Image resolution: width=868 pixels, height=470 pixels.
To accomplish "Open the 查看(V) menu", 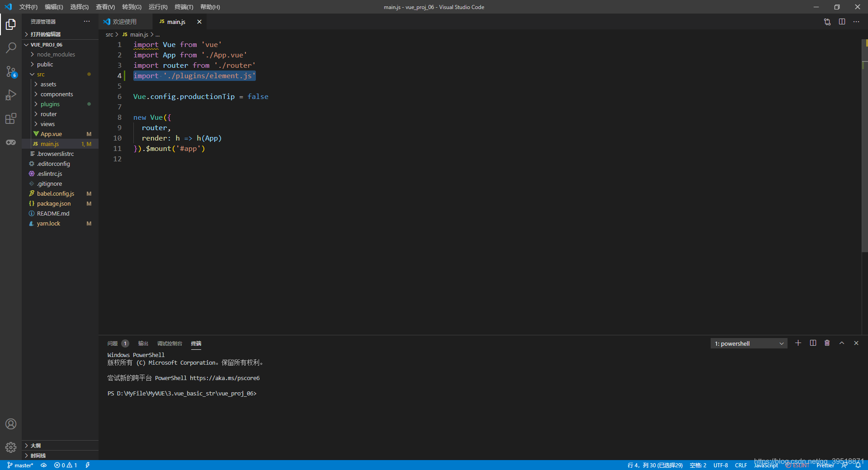I will point(105,7).
